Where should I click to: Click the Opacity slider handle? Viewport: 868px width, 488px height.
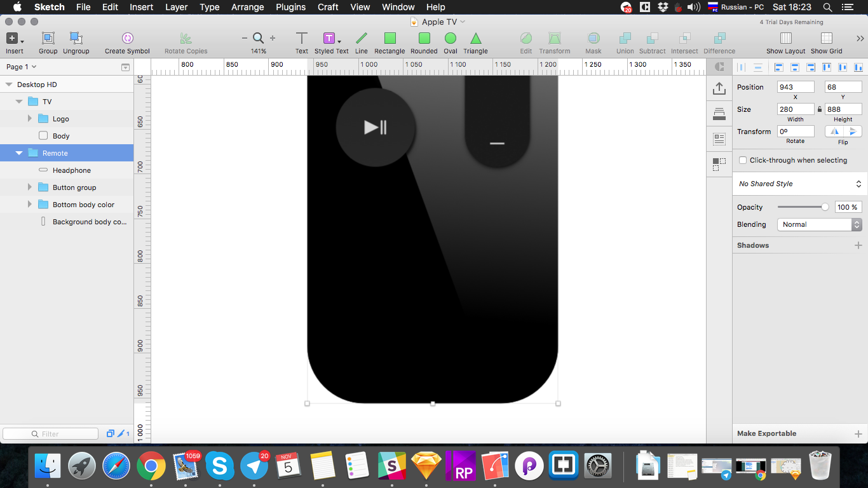pos(825,207)
